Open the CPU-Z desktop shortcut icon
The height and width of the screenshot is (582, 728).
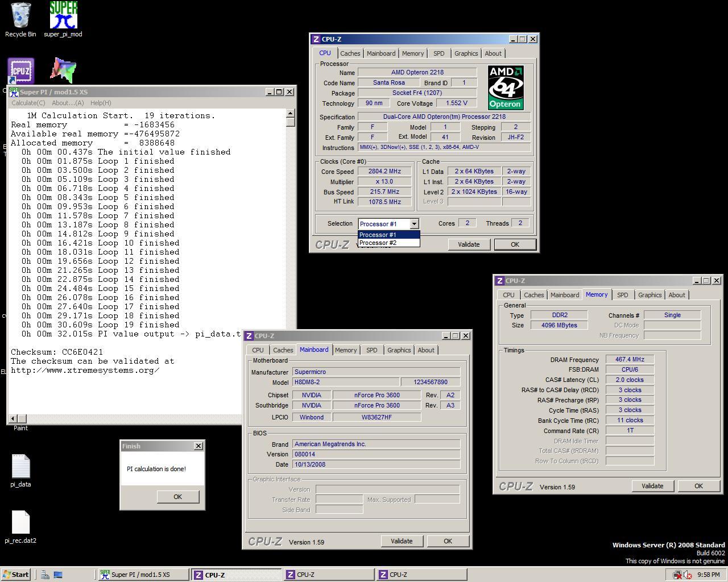pyautogui.click(x=21, y=70)
